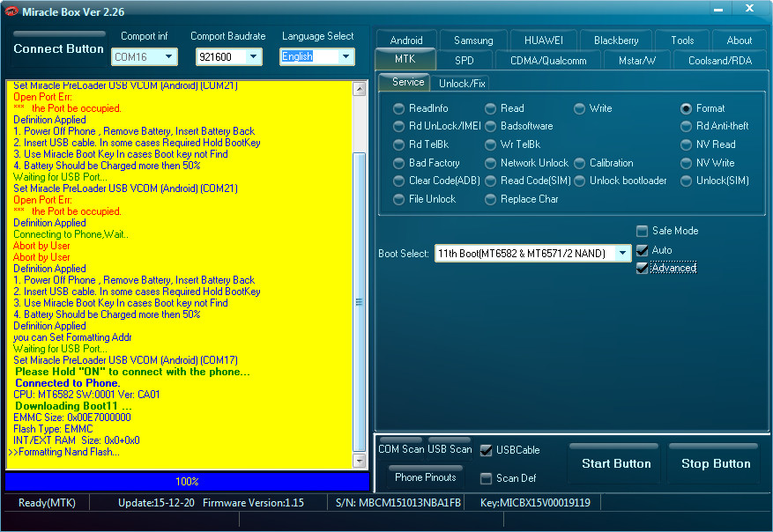The height and width of the screenshot is (532, 773).
Task: Click the log scrollbar up arrow
Action: [x=360, y=89]
